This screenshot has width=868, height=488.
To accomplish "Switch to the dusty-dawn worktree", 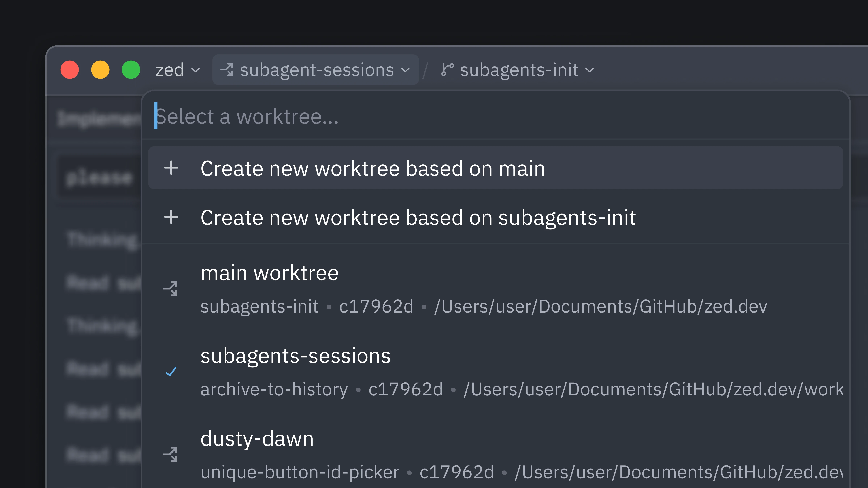I will point(257,439).
